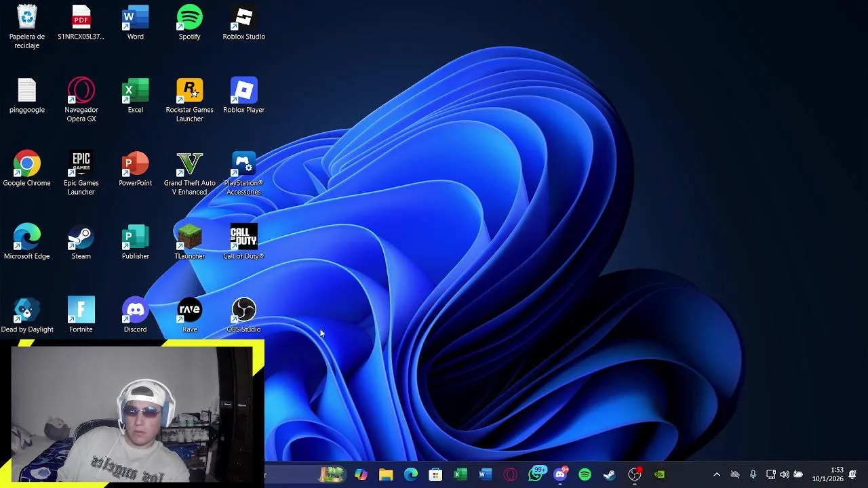Click the microphone tray icon
Viewport: 868px width, 488px height.
click(x=753, y=474)
